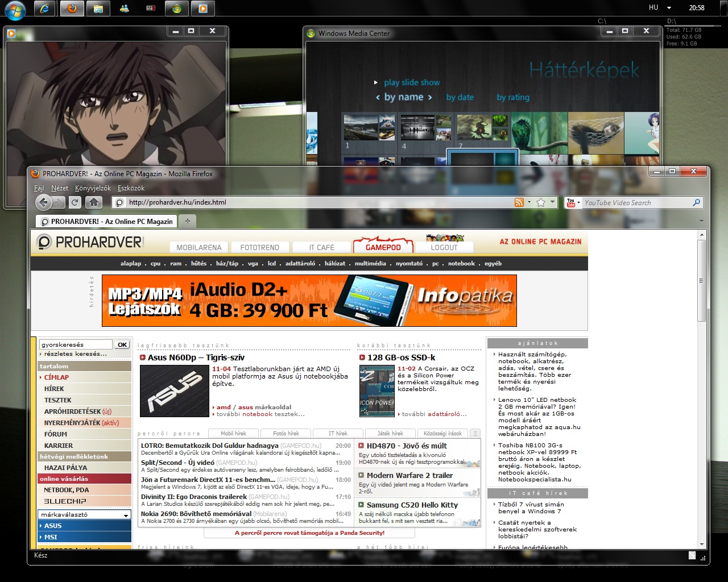Image resolution: width=728 pixels, height=582 pixels.
Task: Open the Nézet menu
Action: coord(60,188)
